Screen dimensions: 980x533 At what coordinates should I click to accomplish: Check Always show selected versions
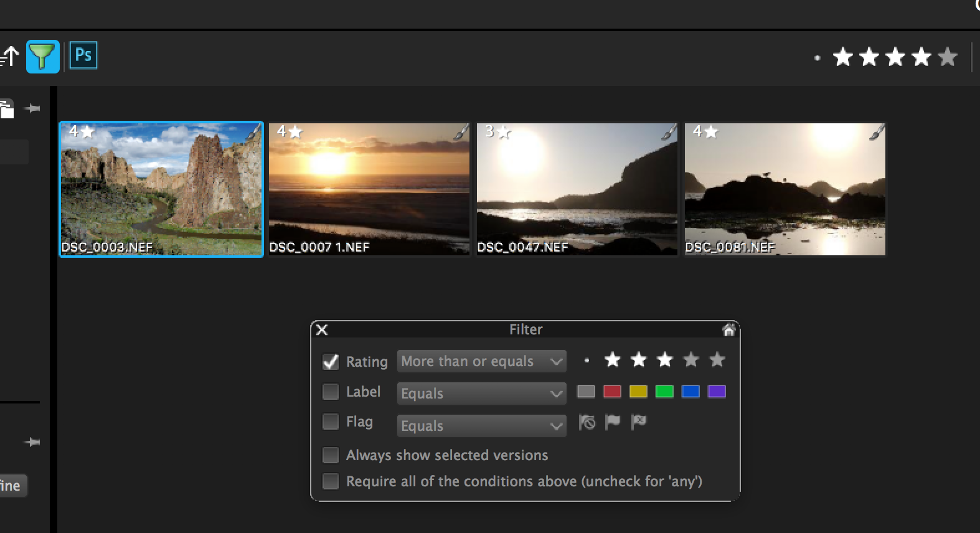pos(331,455)
